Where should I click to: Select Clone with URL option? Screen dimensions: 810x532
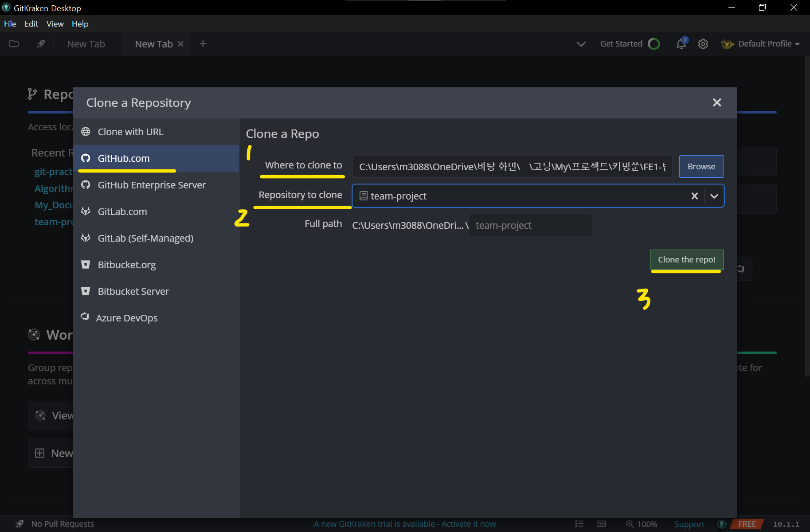point(156,132)
